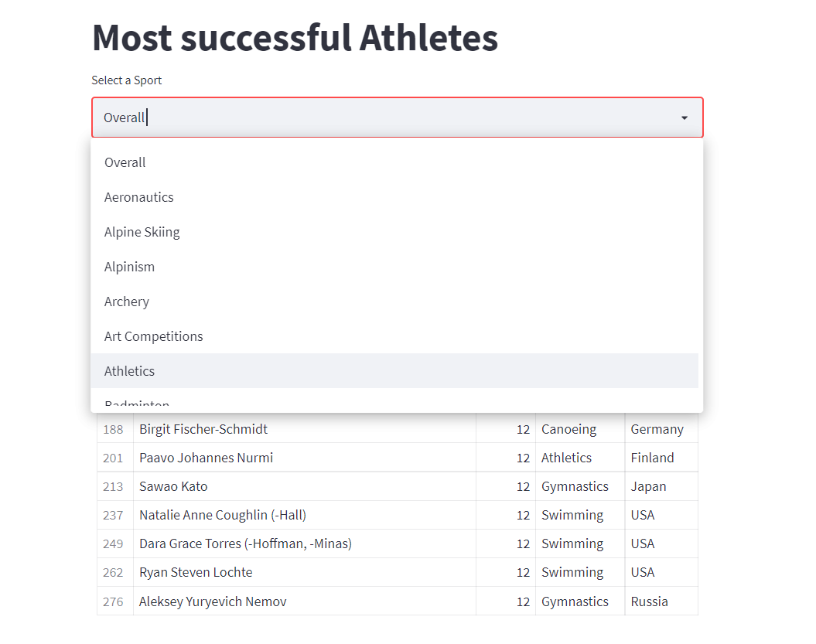Click the Dara Grace Torres link

coord(245,543)
